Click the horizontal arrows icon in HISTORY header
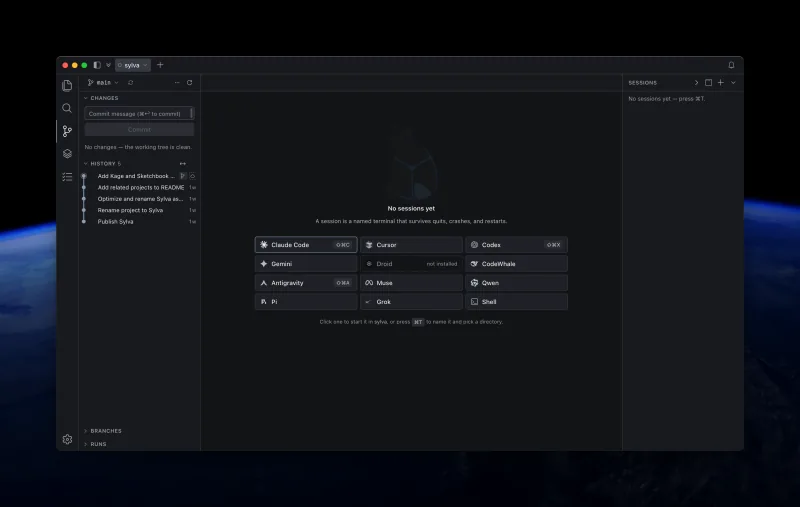This screenshot has height=507, width=800. tap(183, 164)
